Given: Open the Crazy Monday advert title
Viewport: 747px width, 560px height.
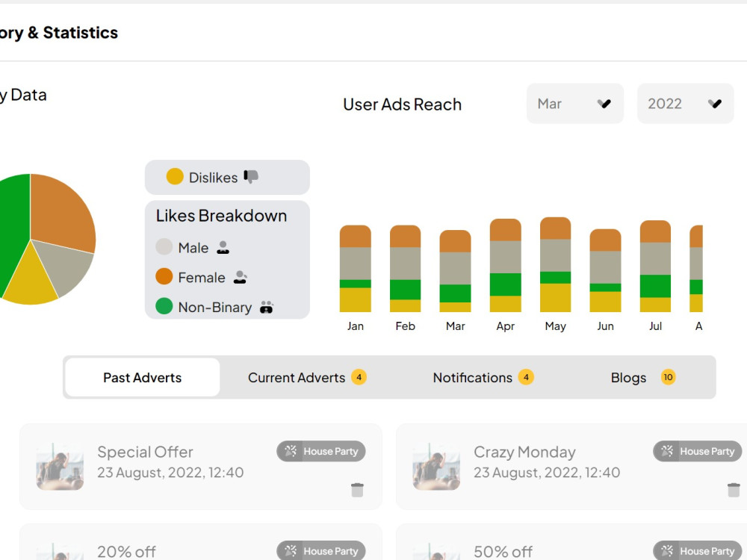Looking at the screenshot, I should tap(524, 452).
